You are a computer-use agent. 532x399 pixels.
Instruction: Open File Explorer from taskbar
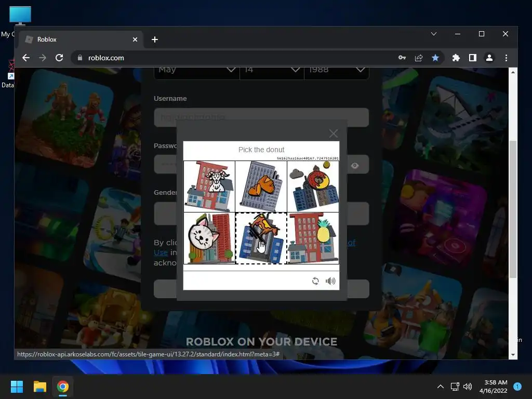[39, 387]
